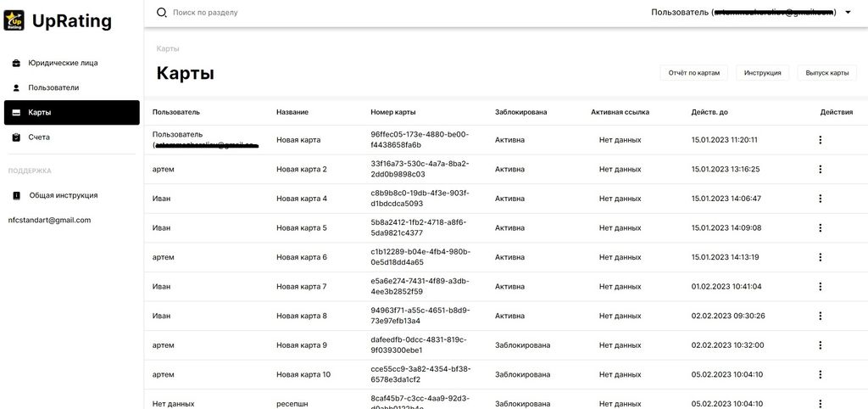Open Счета section
The image size is (868, 409).
[x=71, y=137]
